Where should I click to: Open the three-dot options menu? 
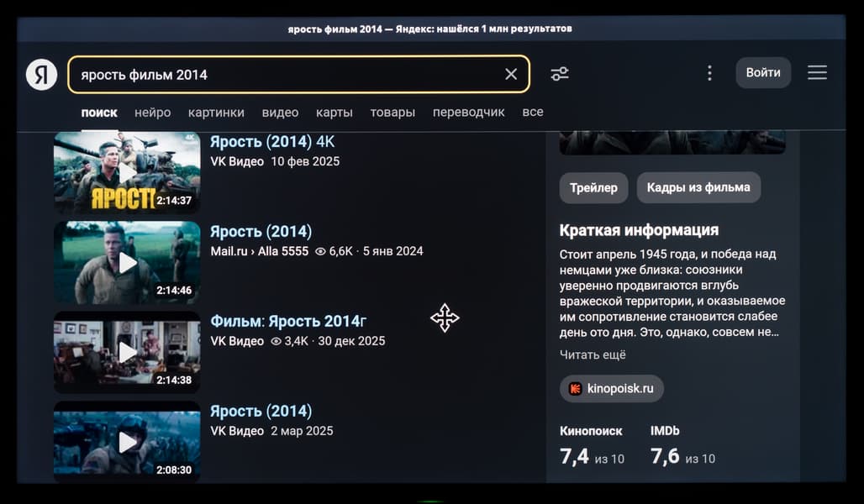coord(709,73)
